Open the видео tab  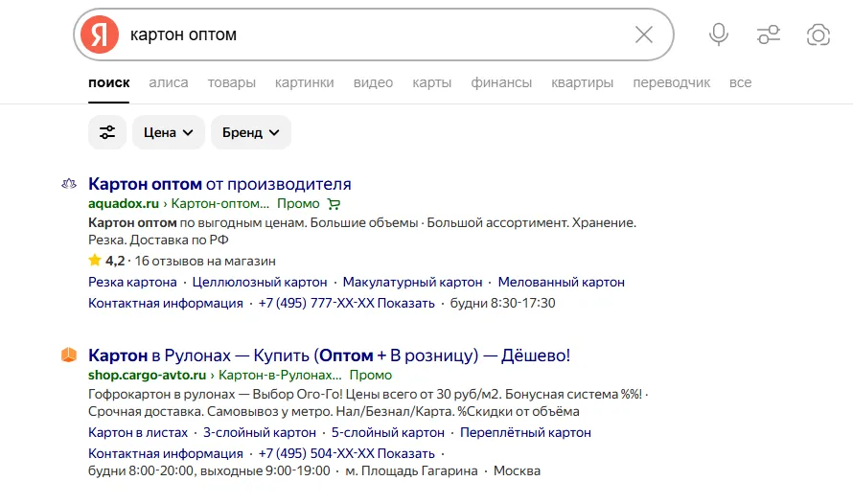(373, 82)
